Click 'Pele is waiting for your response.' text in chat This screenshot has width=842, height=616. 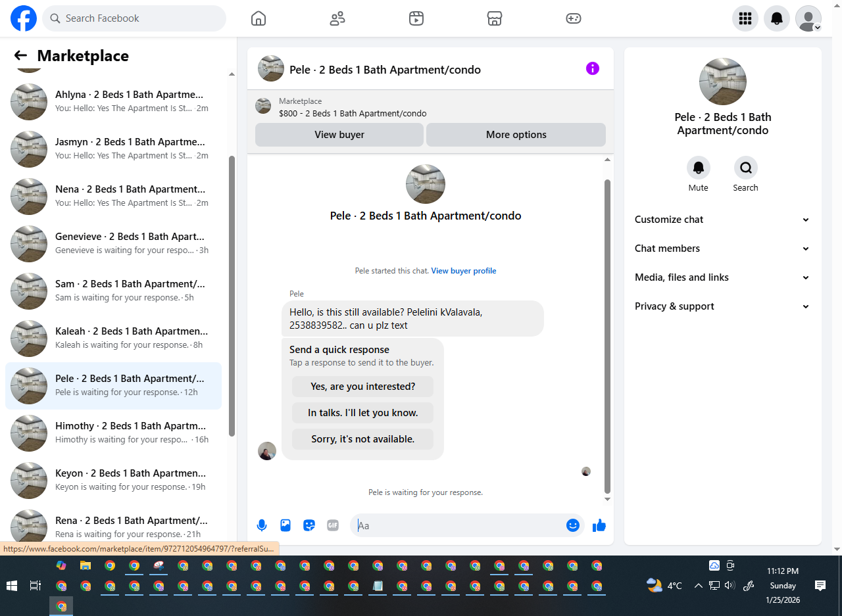[426, 492]
